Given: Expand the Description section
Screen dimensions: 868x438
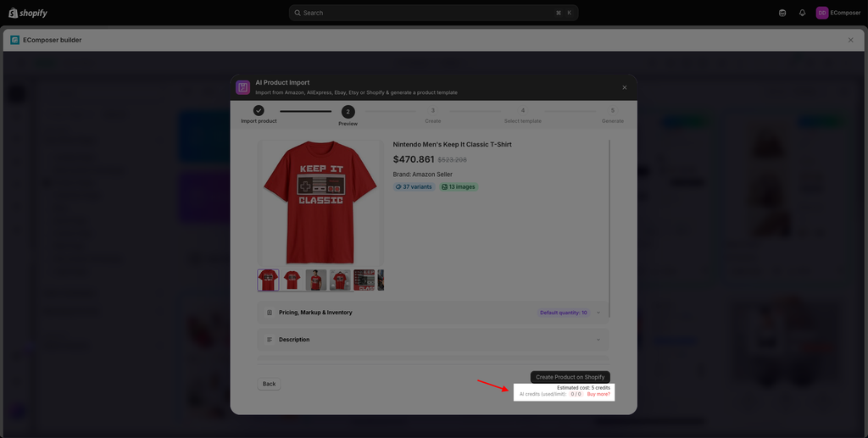Looking at the screenshot, I should pyautogui.click(x=433, y=340).
